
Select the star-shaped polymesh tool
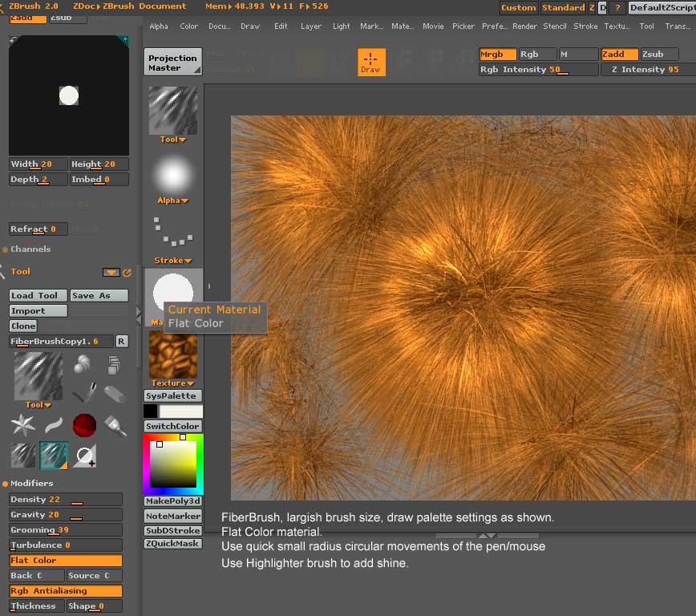pyautogui.click(x=22, y=425)
